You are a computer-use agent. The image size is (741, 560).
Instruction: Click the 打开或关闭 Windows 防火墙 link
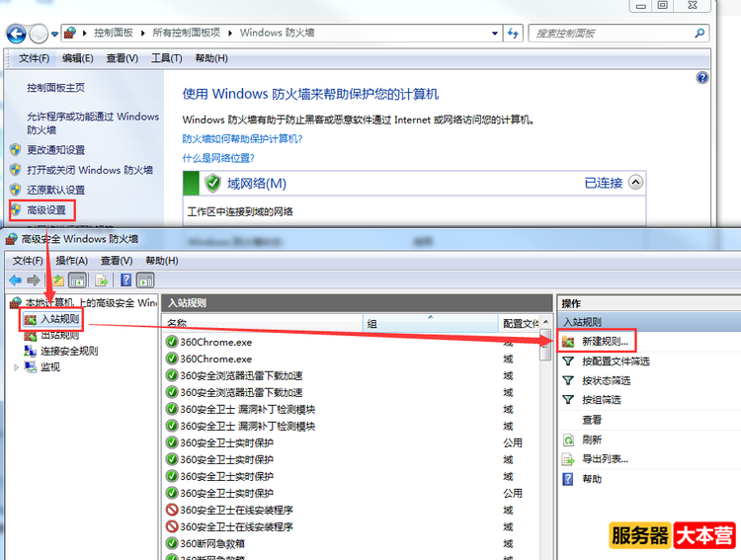[x=90, y=170]
